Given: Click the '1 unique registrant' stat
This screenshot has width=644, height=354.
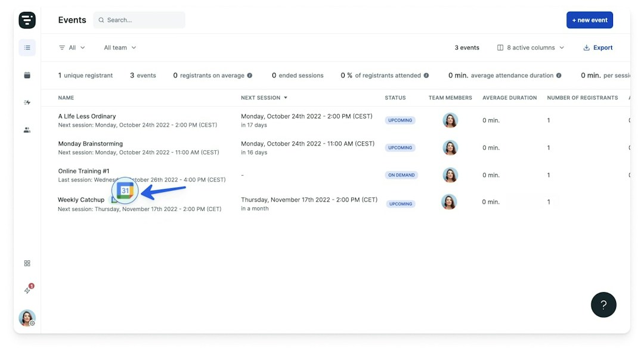Looking at the screenshot, I should tap(85, 76).
